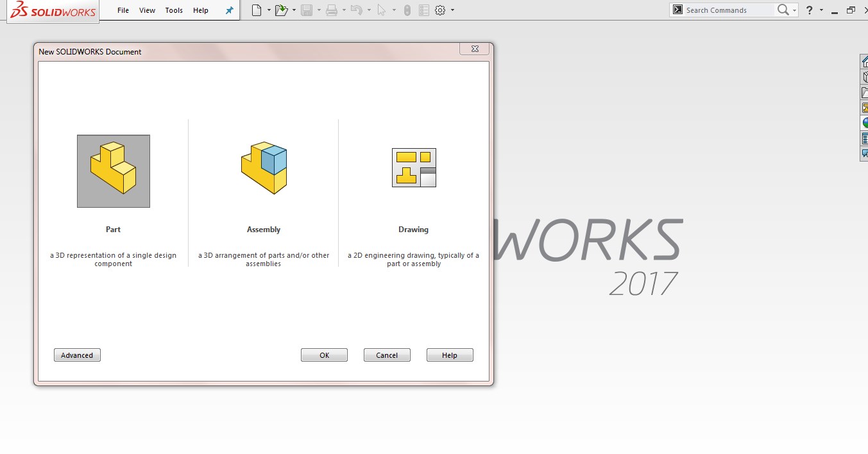Open the Tools menu
The height and width of the screenshot is (454, 868).
tap(174, 10)
